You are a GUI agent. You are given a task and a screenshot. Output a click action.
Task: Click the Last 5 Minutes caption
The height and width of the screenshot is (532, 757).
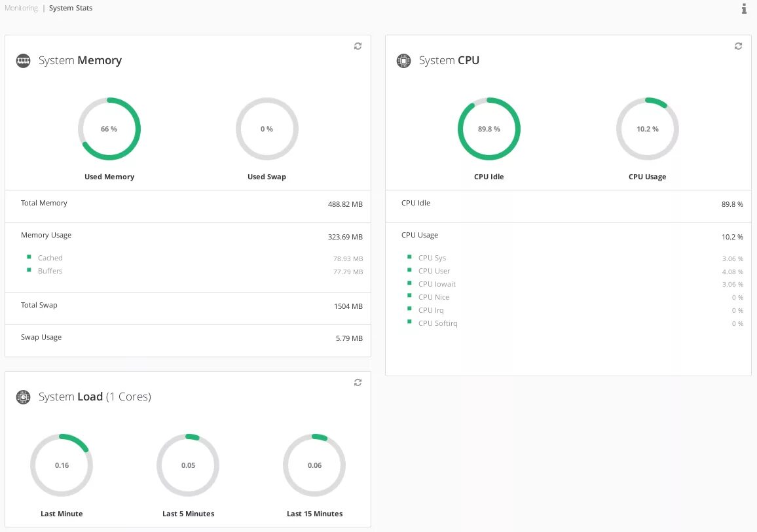click(189, 514)
